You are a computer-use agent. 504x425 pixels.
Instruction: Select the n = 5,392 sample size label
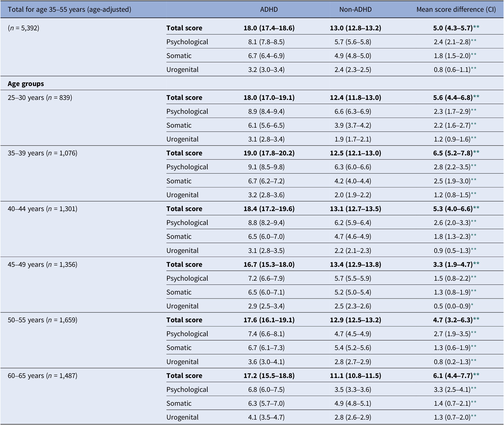click(23, 28)
